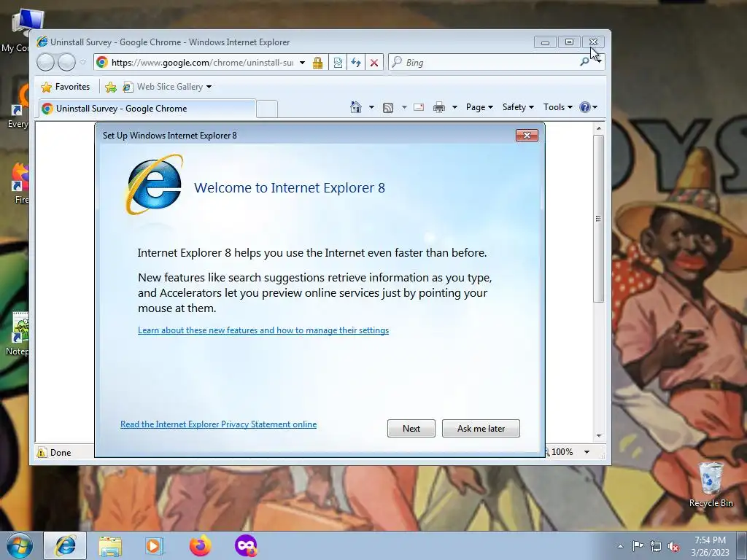Toggle Compatibility View broken-page icon
Image resolution: width=747 pixels, height=560 pixels.
[338, 63]
